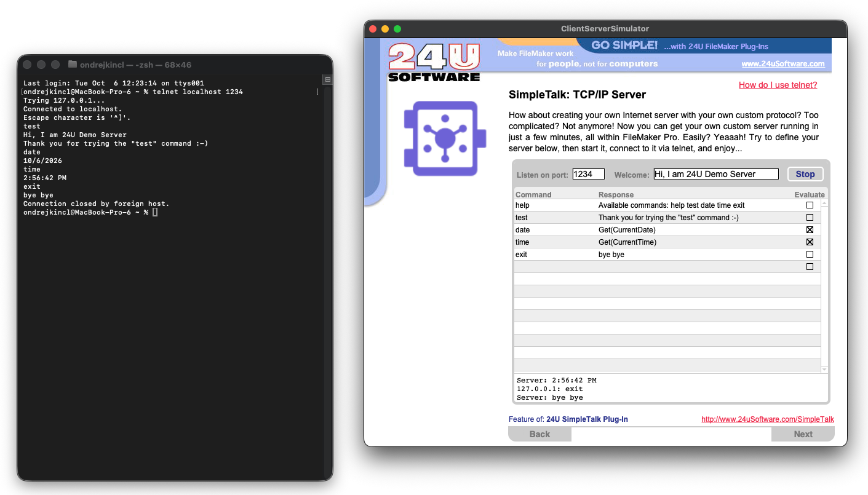Screen dimensions: 868x495
Task: Click the 24U Software logo
Action: pyautogui.click(x=434, y=62)
